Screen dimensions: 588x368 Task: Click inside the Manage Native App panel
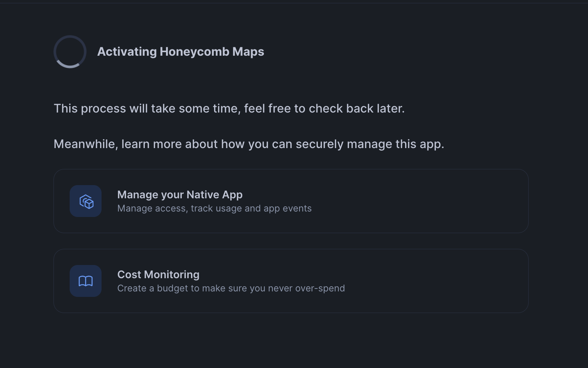click(x=367, y=201)
